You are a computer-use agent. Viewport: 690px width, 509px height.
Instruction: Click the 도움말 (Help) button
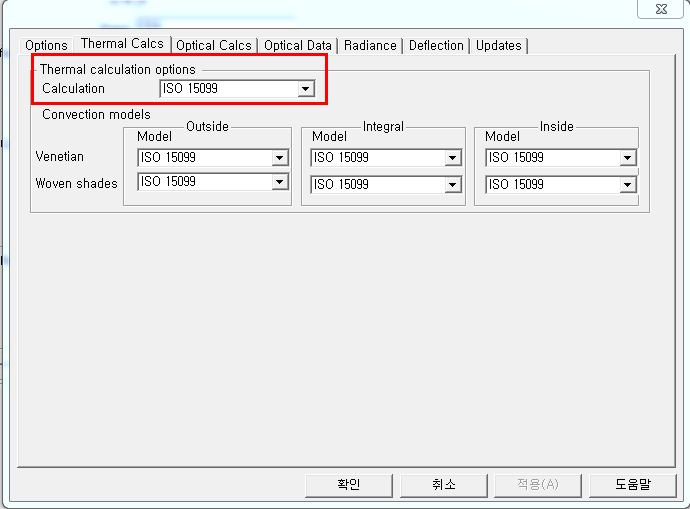pos(632,484)
